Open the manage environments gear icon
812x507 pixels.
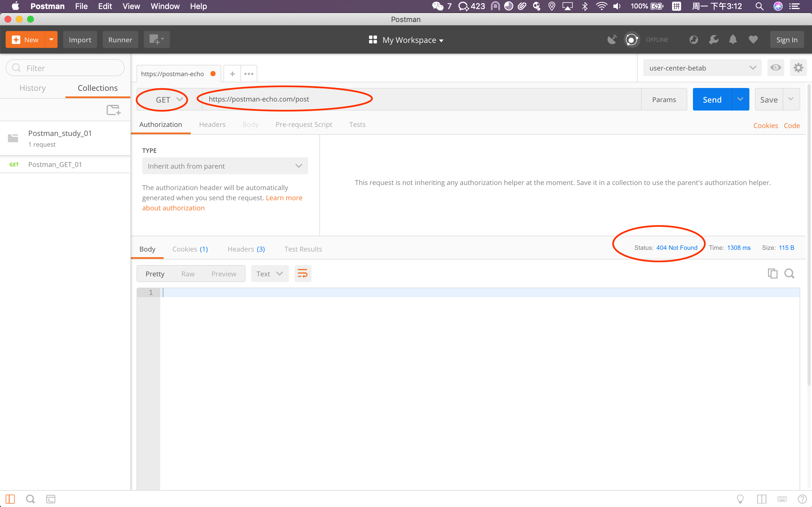pos(798,68)
